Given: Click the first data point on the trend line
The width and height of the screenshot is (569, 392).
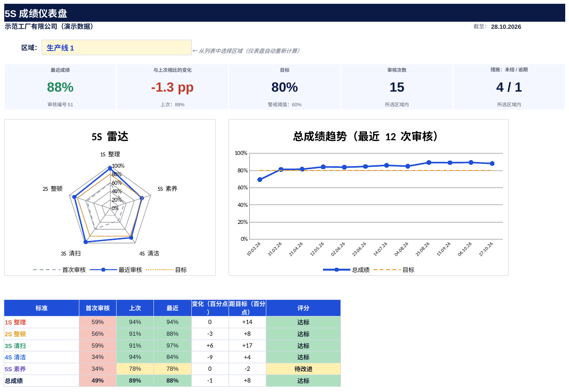Looking at the screenshot, I should 260,179.
